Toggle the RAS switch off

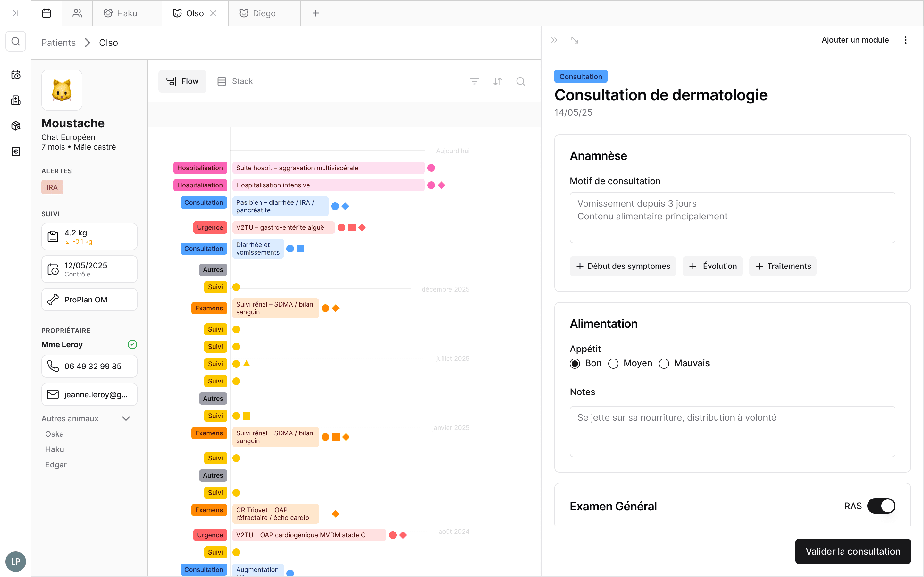881,506
